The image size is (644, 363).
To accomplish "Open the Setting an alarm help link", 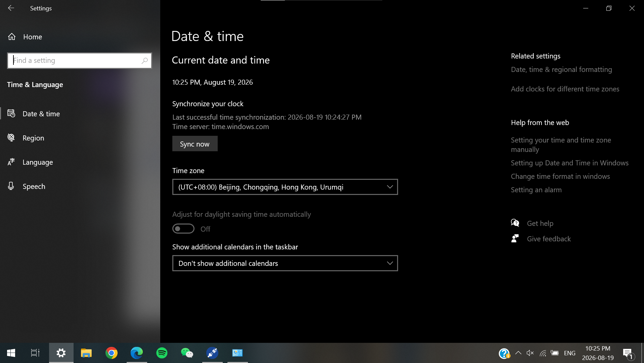I will pyautogui.click(x=536, y=190).
